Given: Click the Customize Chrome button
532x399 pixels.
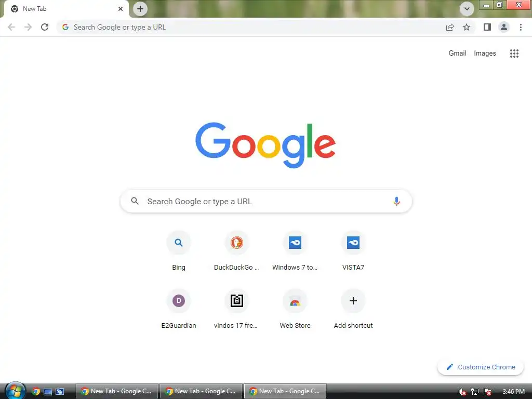Looking at the screenshot, I should point(481,367).
